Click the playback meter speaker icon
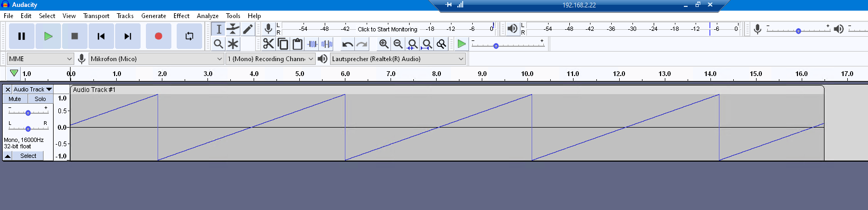Image resolution: width=868 pixels, height=210 pixels. click(512, 29)
